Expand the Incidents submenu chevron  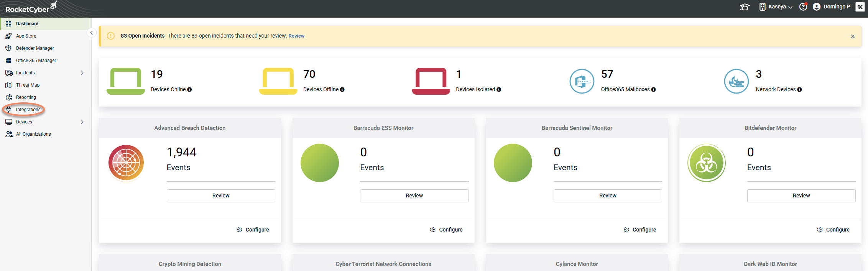(82, 73)
